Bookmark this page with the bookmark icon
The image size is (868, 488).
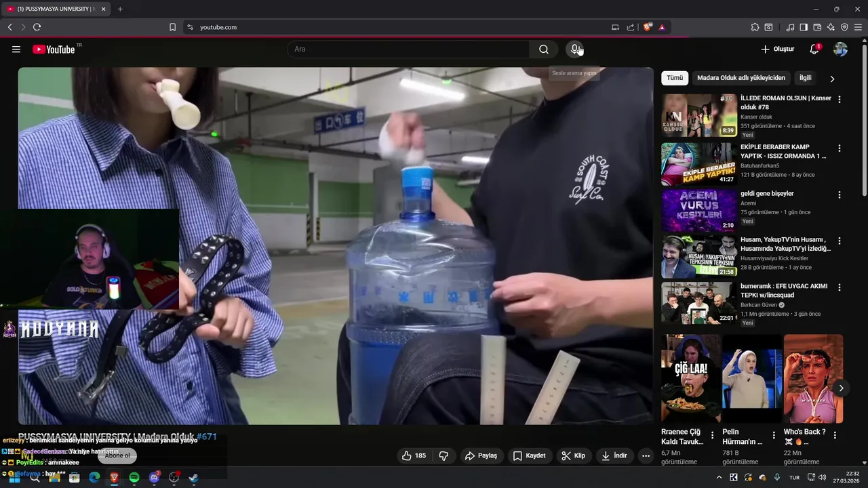(172, 27)
